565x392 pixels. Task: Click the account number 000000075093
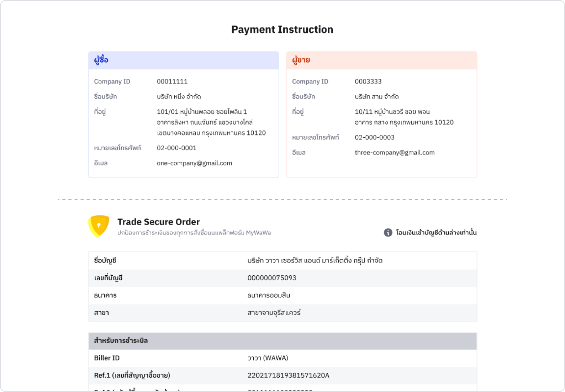[272, 278]
